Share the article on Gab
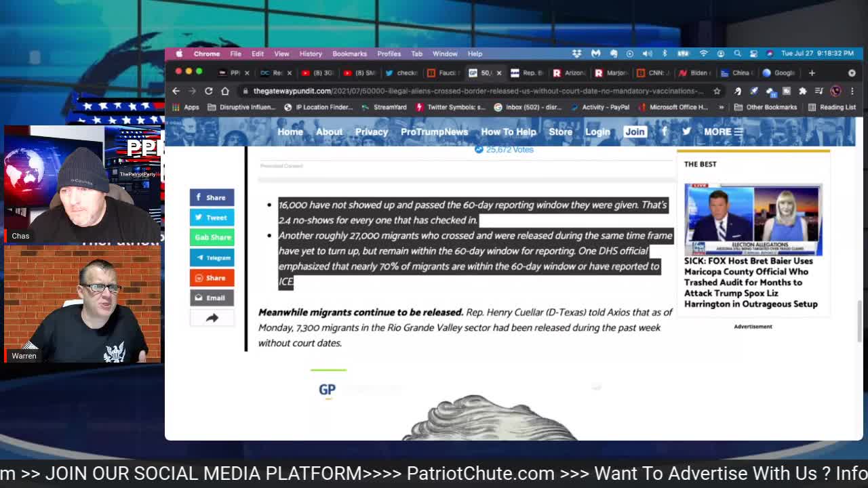Viewport: 868px width, 488px height. pos(212,237)
